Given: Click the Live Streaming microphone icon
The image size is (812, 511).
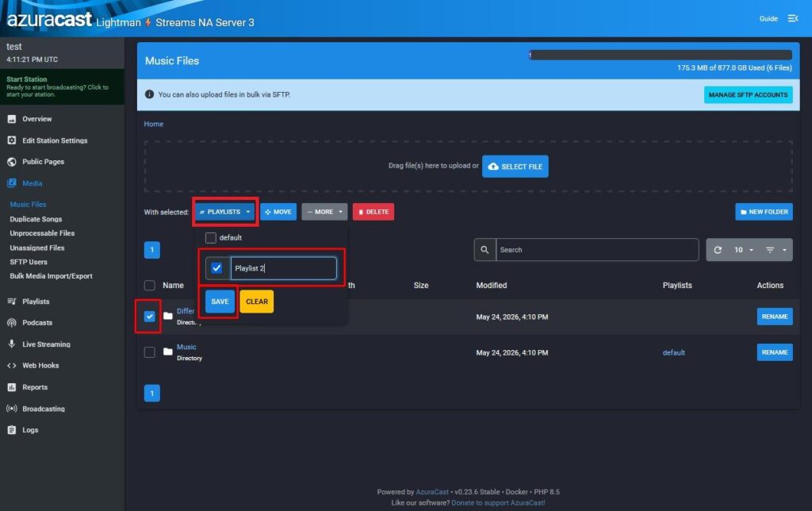Looking at the screenshot, I should (x=11, y=344).
